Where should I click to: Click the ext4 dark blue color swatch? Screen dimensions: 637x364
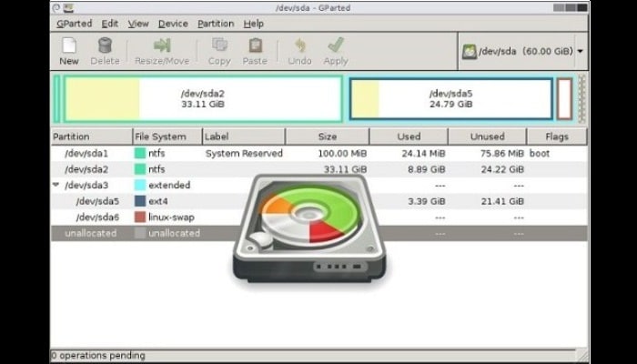[x=140, y=201]
